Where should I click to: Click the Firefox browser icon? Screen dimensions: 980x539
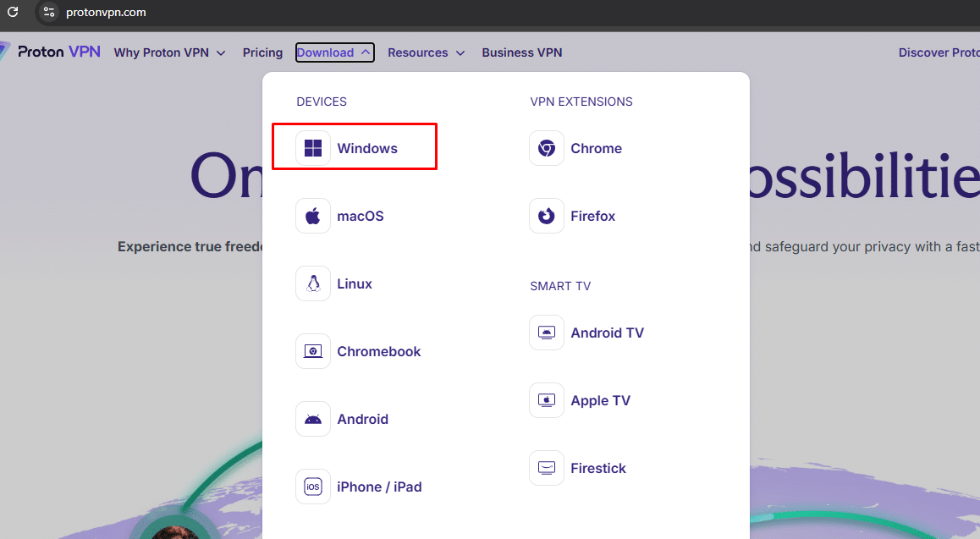click(547, 216)
